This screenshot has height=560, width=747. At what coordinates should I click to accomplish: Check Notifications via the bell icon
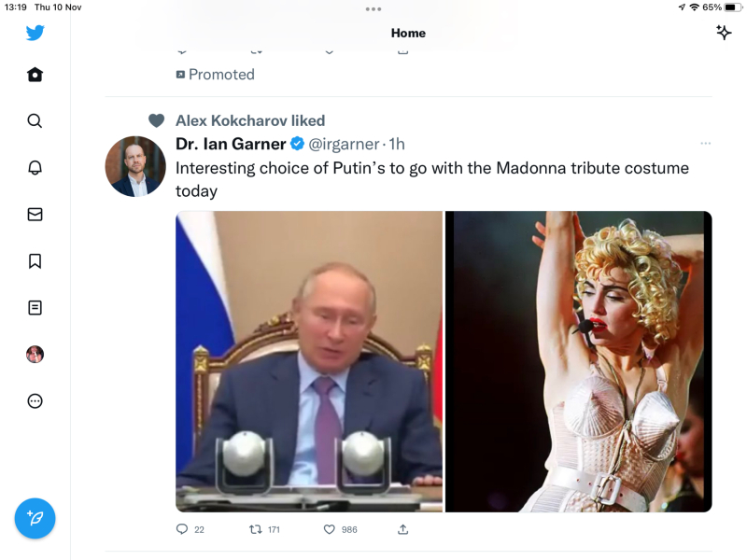tap(35, 168)
